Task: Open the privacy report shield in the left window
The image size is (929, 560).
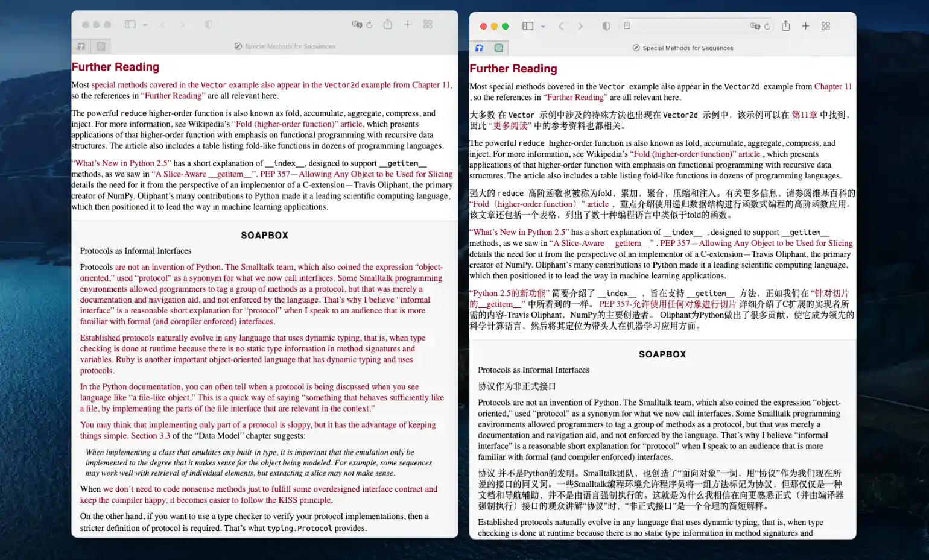Action: pos(208,25)
